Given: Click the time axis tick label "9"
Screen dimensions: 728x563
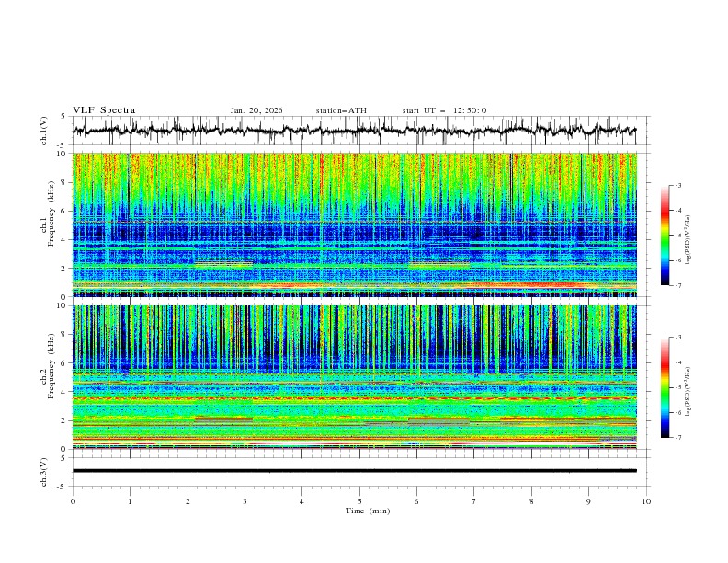Looking at the screenshot, I should tap(588, 501).
